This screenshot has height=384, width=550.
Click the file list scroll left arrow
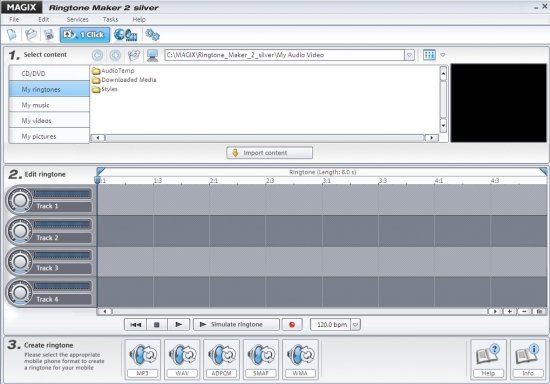pos(98,138)
